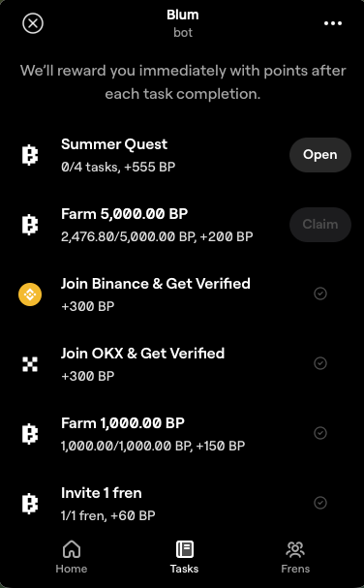Click the Invite 1 fren completed checkmark
The height and width of the screenshot is (588, 364).
(x=320, y=503)
